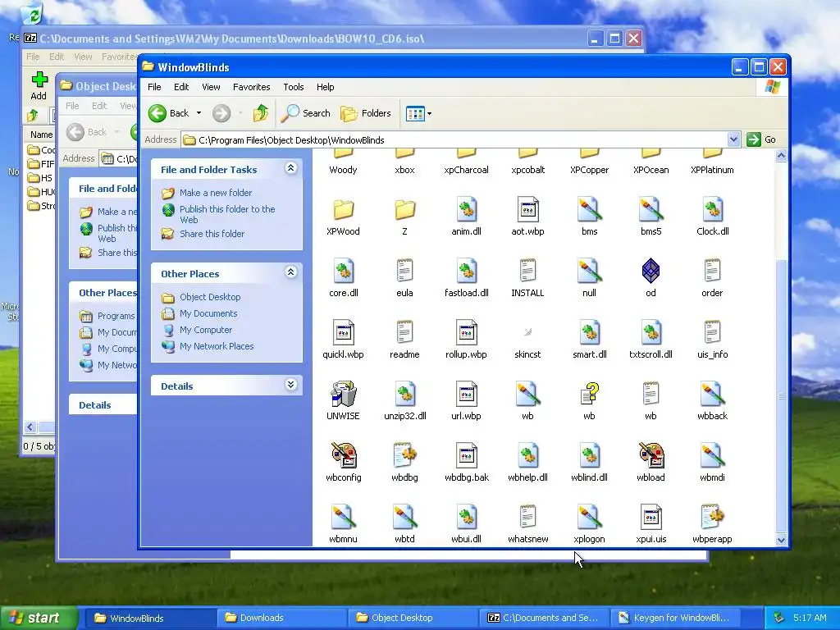Click the Back button in WindowBlinds window
Screen dimensions: 840x630
pyautogui.click(x=169, y=113)
